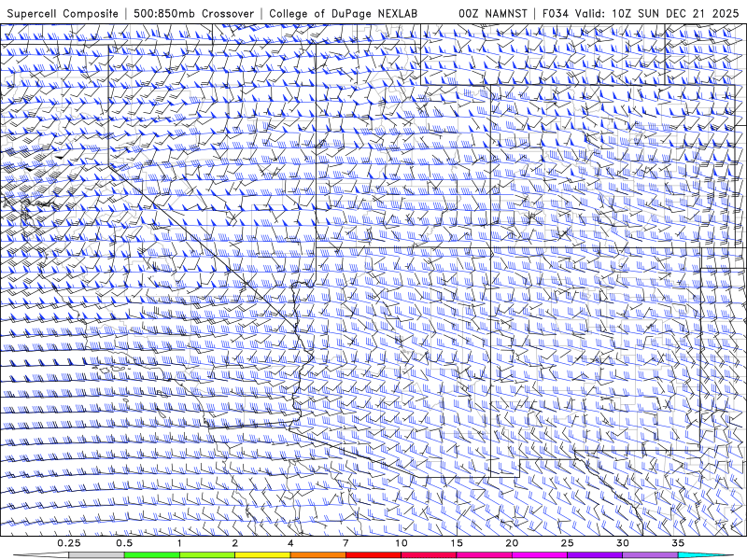Pick the orange legend segment between 4 and 7
The image size is (747, 560).
point(317,555)
